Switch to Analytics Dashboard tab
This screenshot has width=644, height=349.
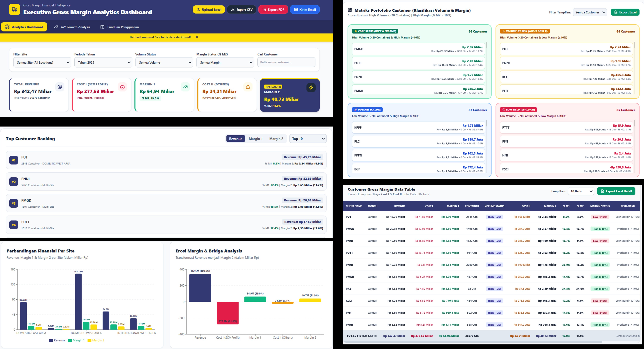(24, 27)
